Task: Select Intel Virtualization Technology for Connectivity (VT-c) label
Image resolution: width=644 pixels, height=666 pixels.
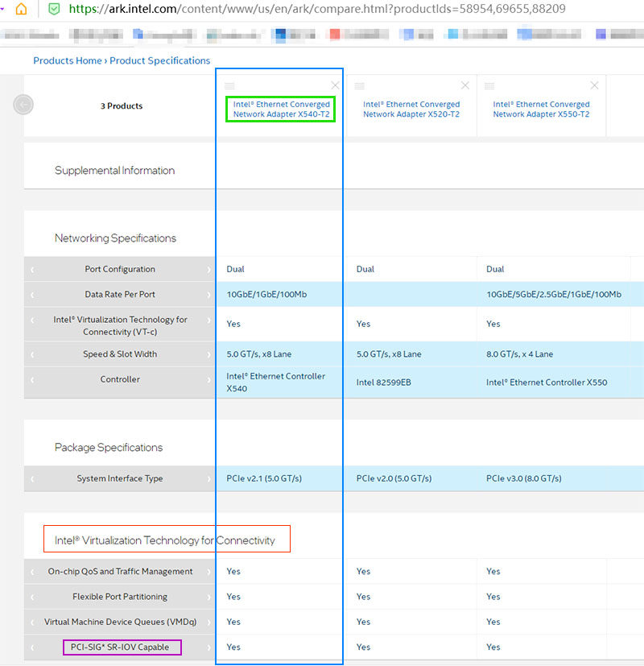Action: coord(120,325)
